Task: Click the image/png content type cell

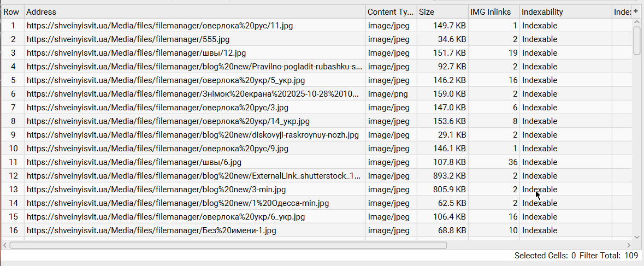Action: (387, 94)
